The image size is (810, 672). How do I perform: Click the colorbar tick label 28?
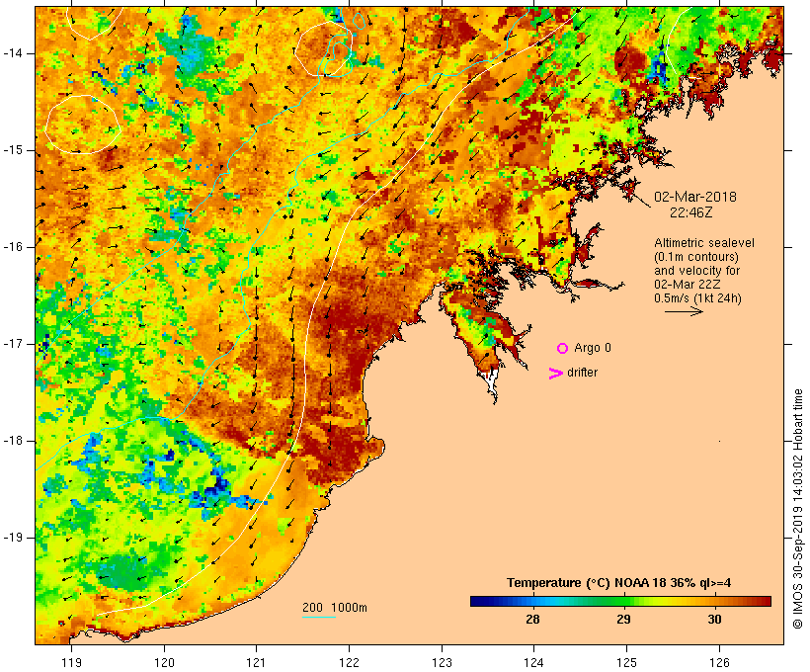coord(532,619)
